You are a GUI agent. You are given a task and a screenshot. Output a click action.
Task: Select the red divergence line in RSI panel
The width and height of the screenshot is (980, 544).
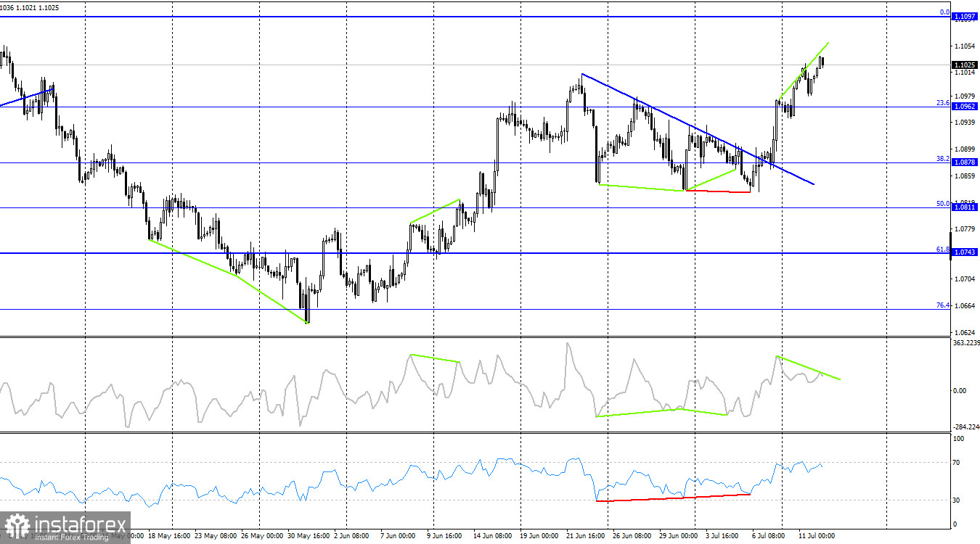click(x=673, y=498)
